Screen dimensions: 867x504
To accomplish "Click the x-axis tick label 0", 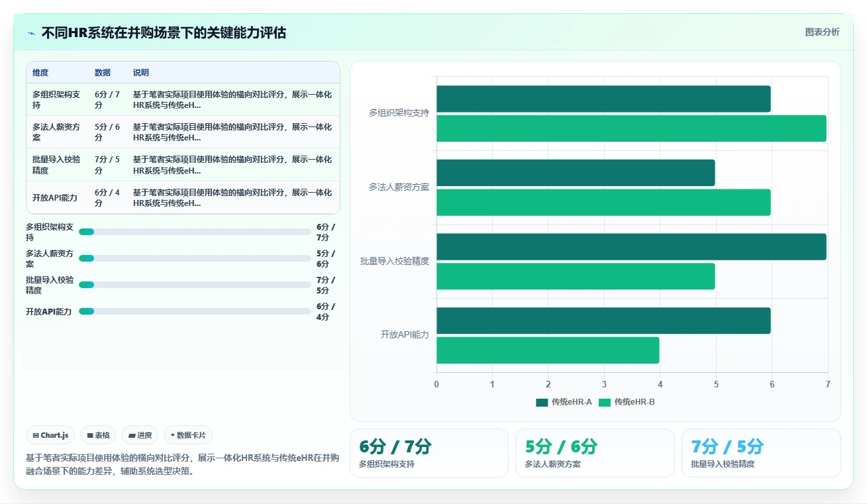I will 436,384.
